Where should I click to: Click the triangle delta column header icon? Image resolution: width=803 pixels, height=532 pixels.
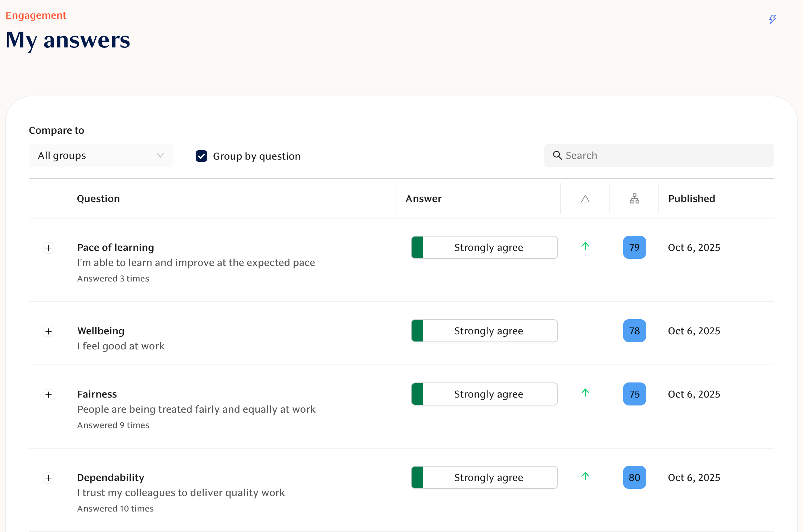coord(585,199)
